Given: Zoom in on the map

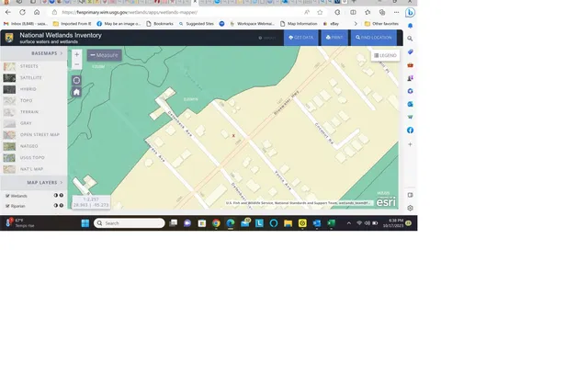Looking at the screenshot, I should [x=76, y=54].
